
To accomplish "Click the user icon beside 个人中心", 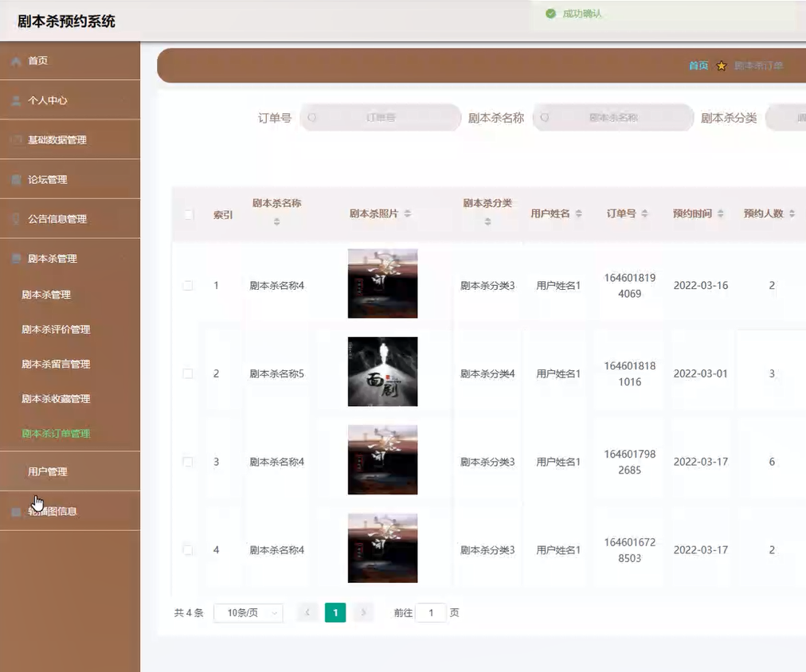I will click(x=16, y=100).
